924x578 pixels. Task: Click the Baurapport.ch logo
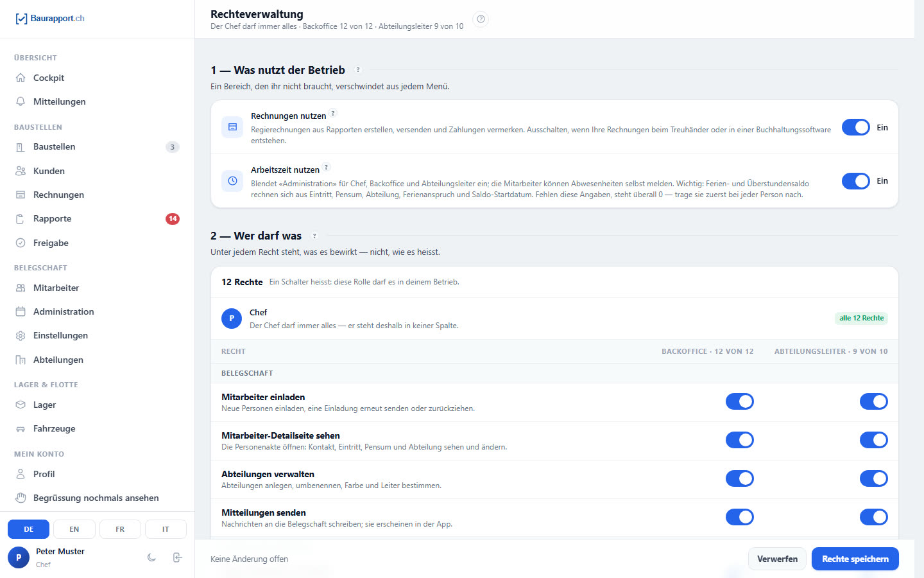pyautogui.click(x=49, y=19)
